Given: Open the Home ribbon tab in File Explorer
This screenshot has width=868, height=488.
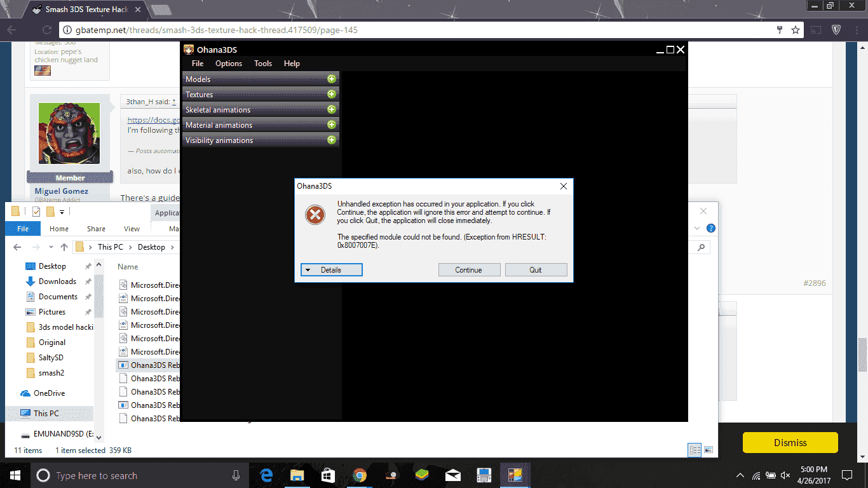Looking at the screenshot, I should 59,229.
